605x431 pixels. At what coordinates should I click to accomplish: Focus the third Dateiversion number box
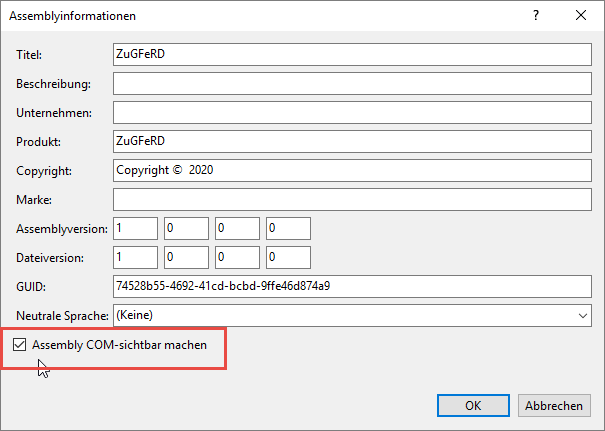pyautogui.click(x=236, y=257)
